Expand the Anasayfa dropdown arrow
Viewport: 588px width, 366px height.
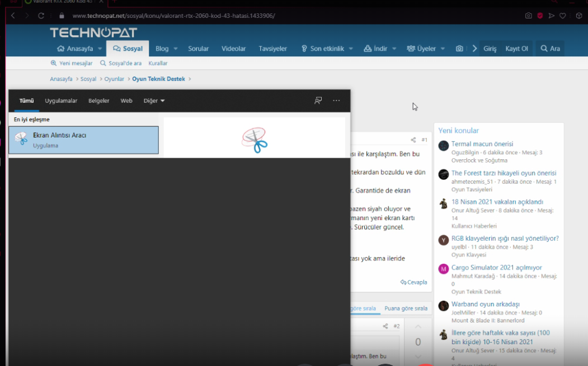tap(100, 49)
